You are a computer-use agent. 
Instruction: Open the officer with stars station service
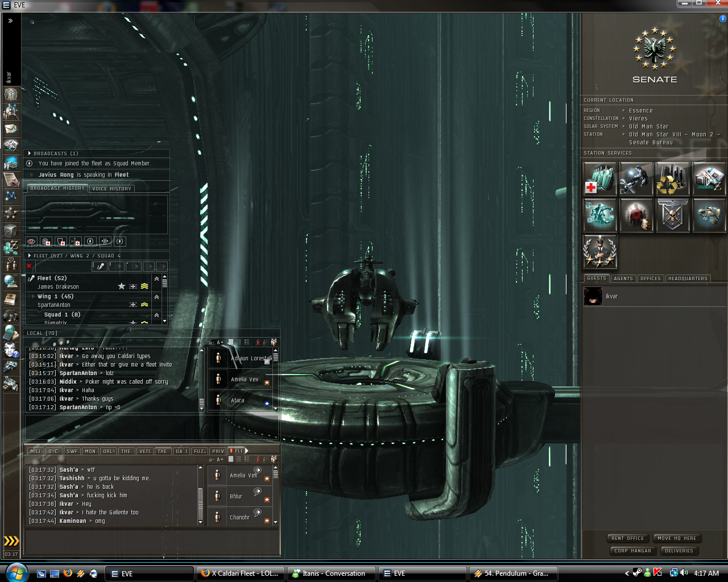pos(600,251)
